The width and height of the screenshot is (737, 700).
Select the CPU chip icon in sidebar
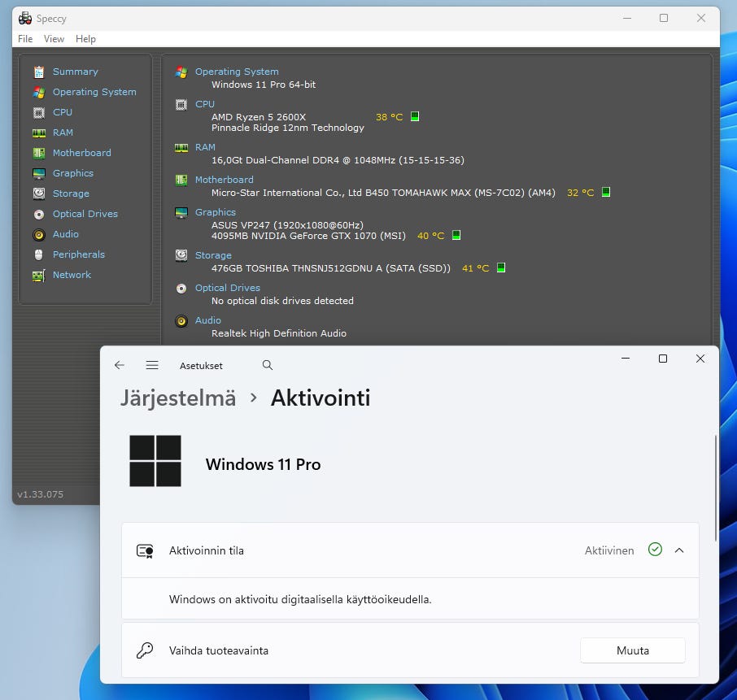point(39,113)
